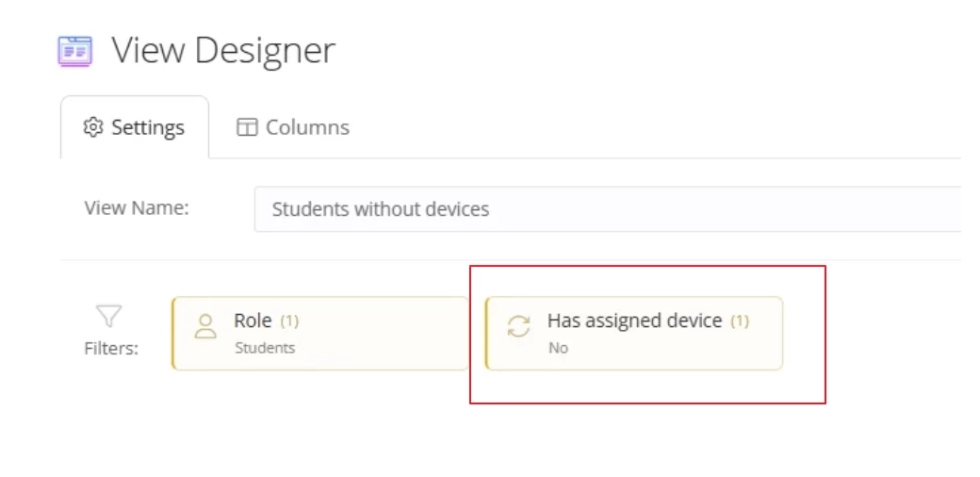The width and height of the screenshot is (980, 477).
Task: Open the Has assigned device filter
Action: click(x=634, y=333)
